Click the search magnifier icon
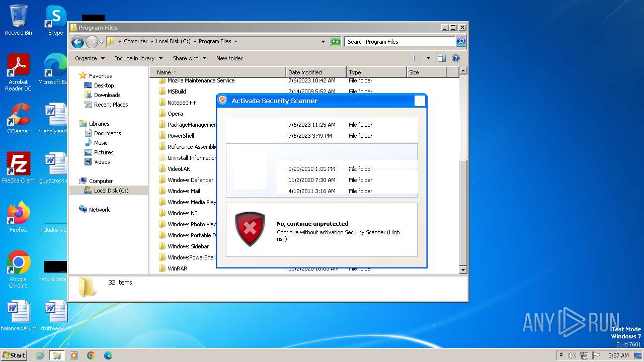The width and height of the screenshot is (644, 362). click(x=461, y=42)
